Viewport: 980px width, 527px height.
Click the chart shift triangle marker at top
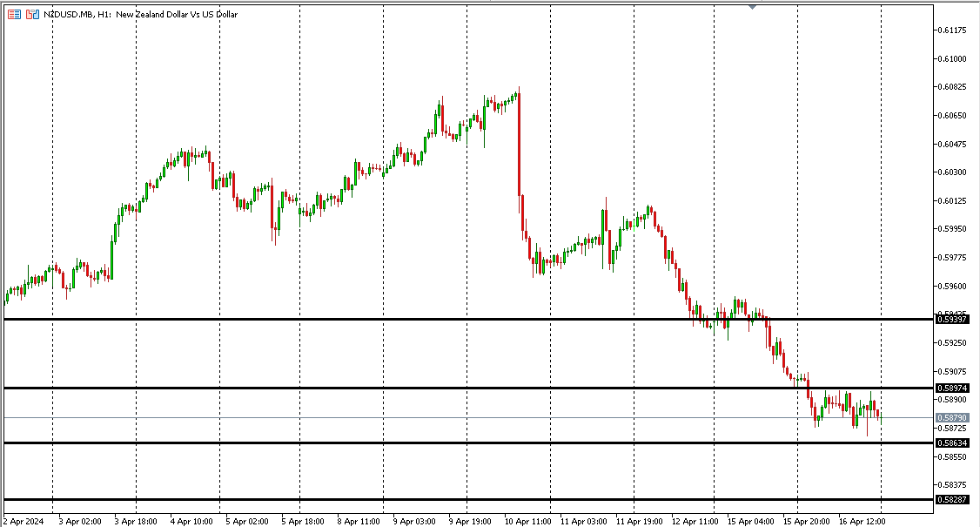pos(753,7)
